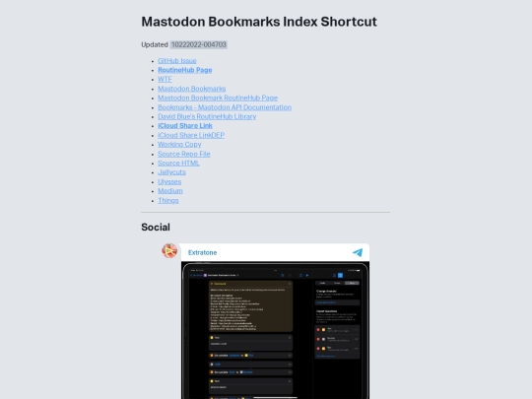Follow the Jellycuts link
Screen dimensions: 532x399
coord(171,172)
